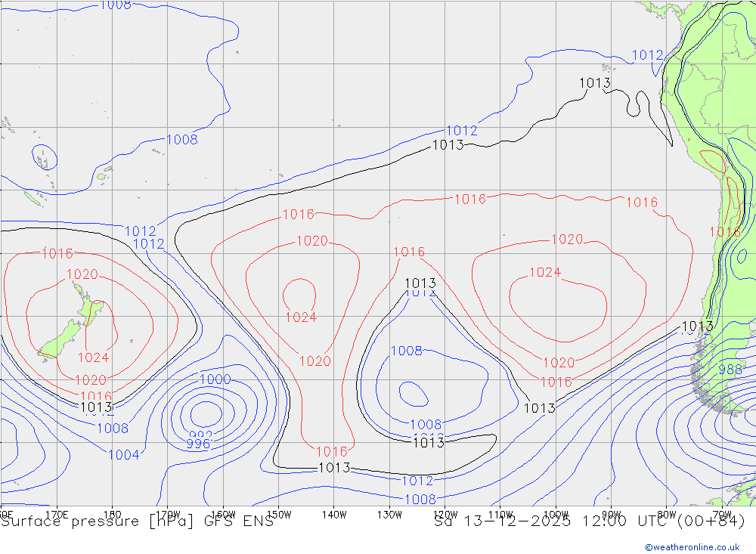
Task: Click the 1020 label under New Zealand's 1024
Action: 91,380
